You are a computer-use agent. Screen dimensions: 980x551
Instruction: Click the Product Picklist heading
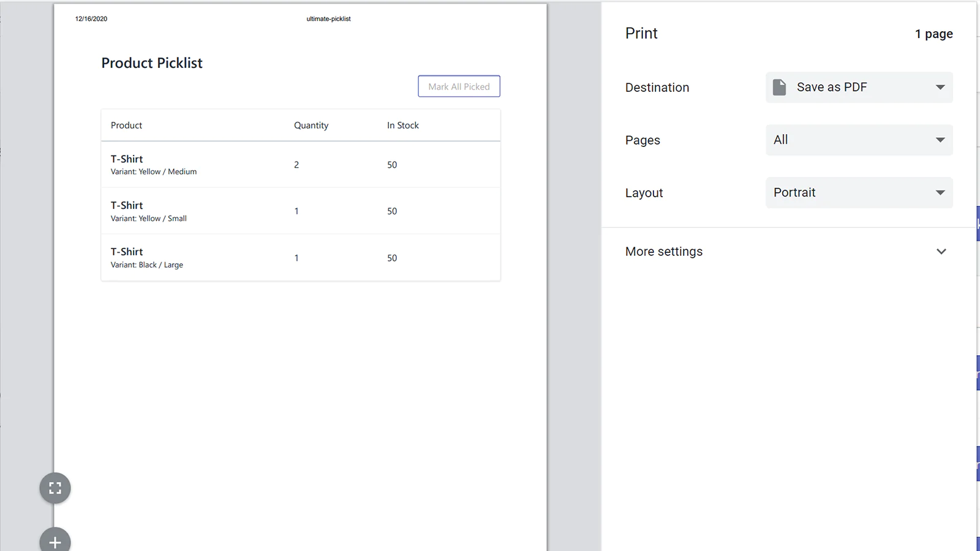click(x=152, y=63)
